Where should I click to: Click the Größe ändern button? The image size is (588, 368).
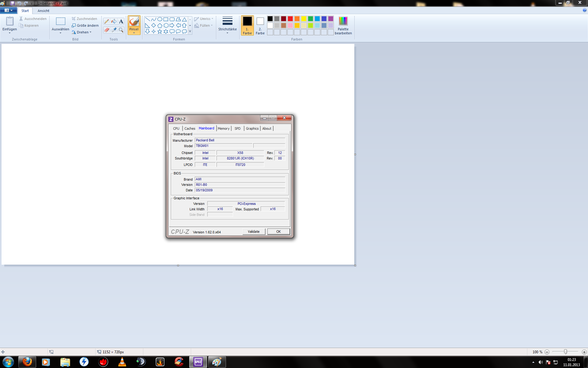[85, 25]
